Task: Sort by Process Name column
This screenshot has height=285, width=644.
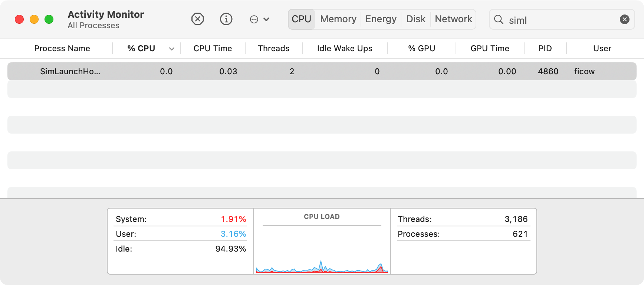Action: 62,49
